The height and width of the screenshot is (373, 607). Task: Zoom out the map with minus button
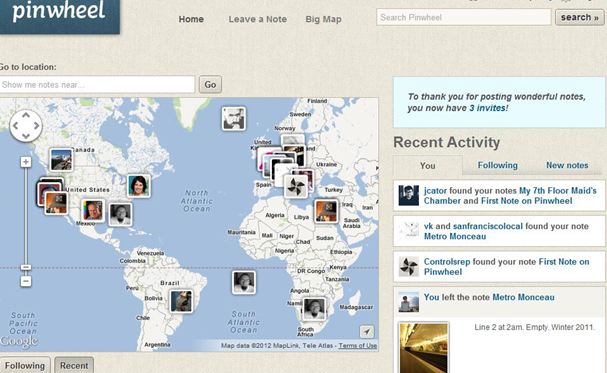26,281
